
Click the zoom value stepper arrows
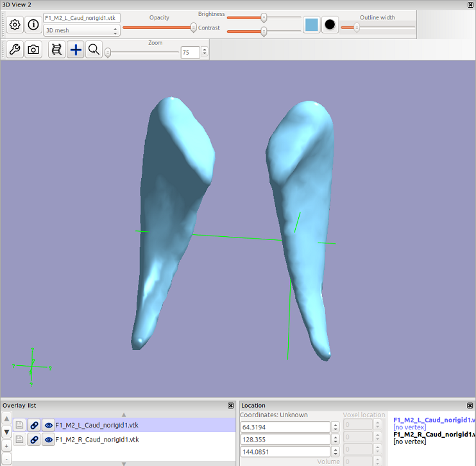205,53
